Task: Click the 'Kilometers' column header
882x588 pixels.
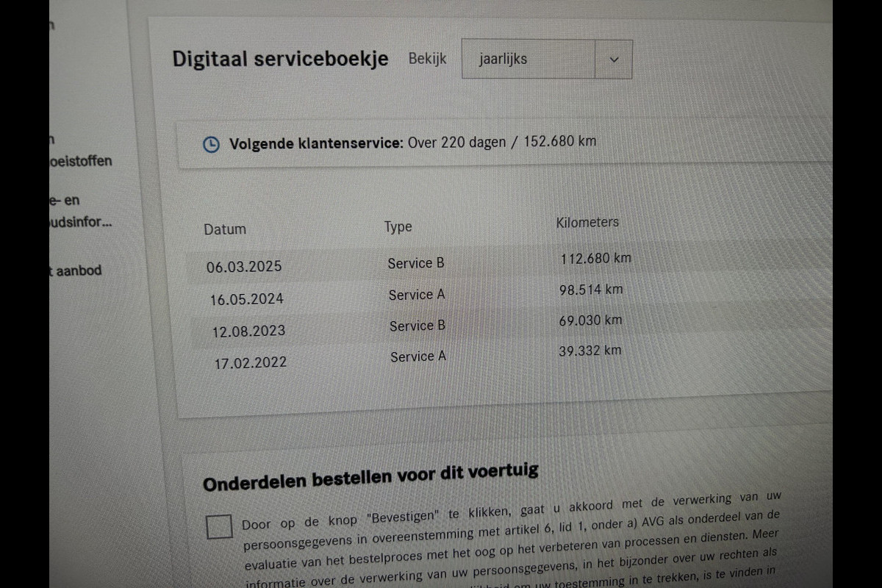Action: click(x=587, y=222)
